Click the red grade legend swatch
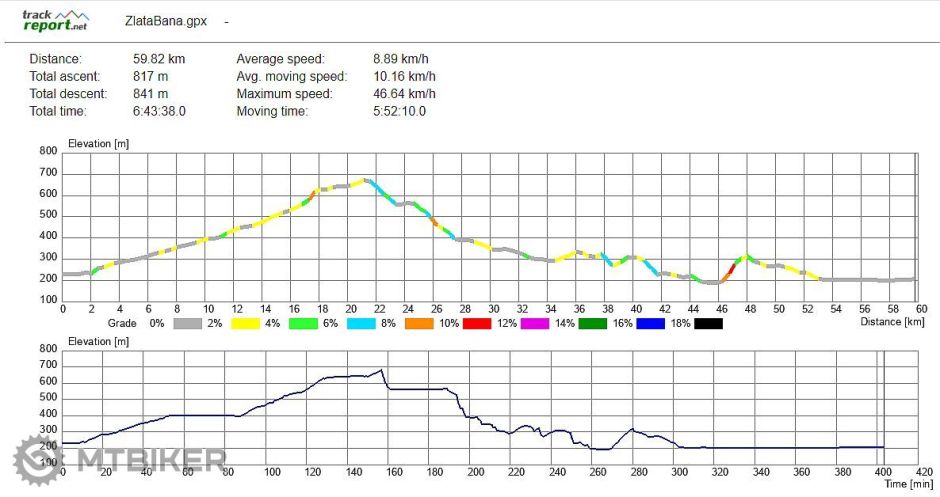940x497 pixels. 478,323
